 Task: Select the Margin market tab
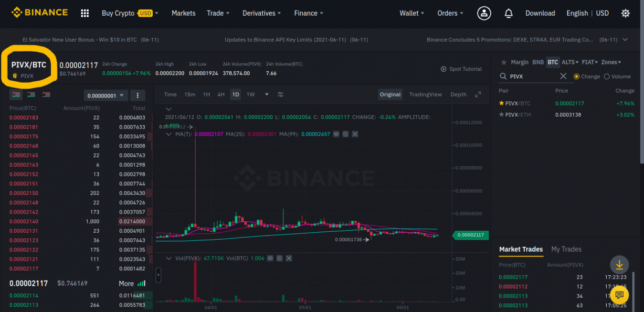[519, 62]
